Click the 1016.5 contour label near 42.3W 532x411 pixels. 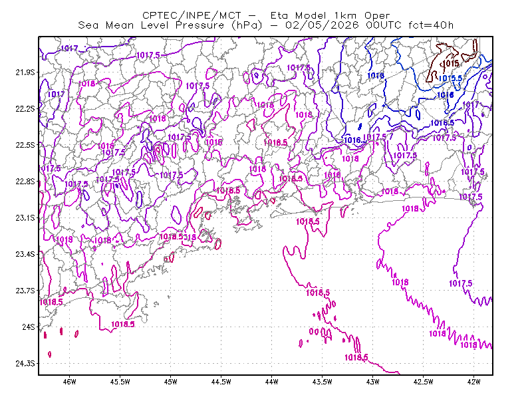(442, 123)
